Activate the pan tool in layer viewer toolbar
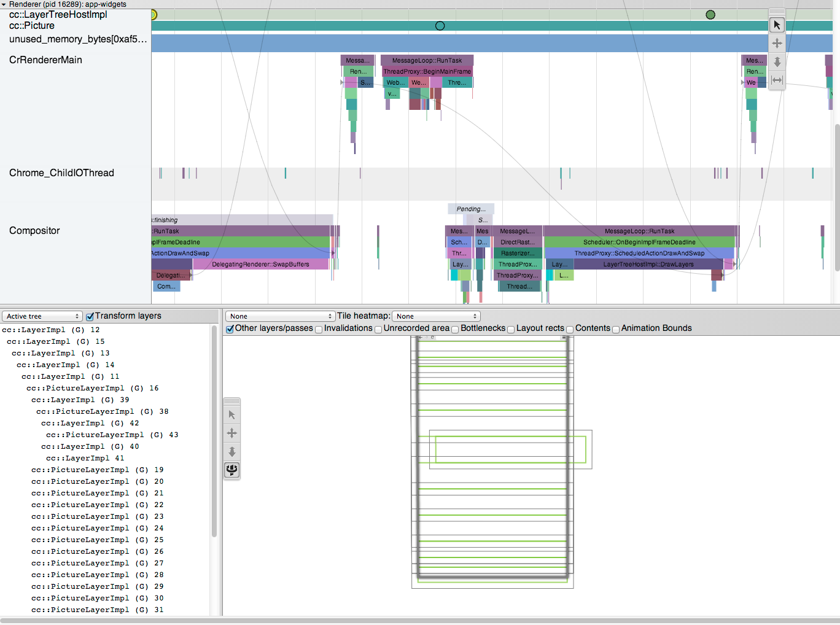The image size is (840, 625). point(232,433)
